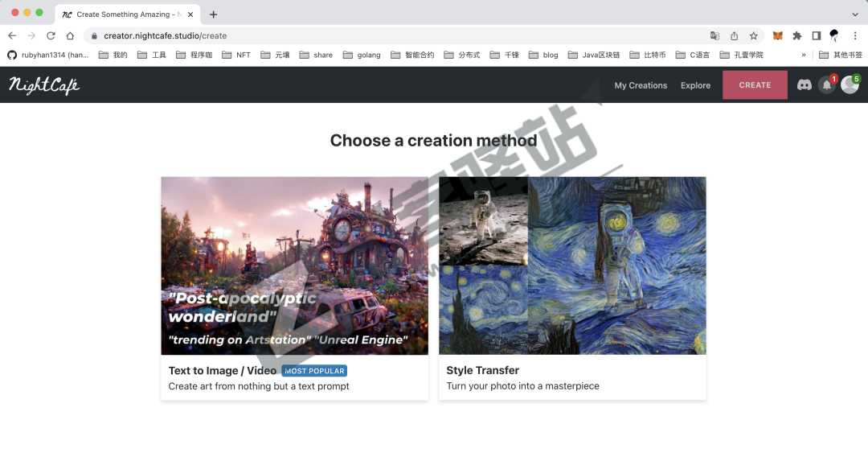Go to Explore section
The height and width of the screenshot is (457, 868).
click(695, 85)
